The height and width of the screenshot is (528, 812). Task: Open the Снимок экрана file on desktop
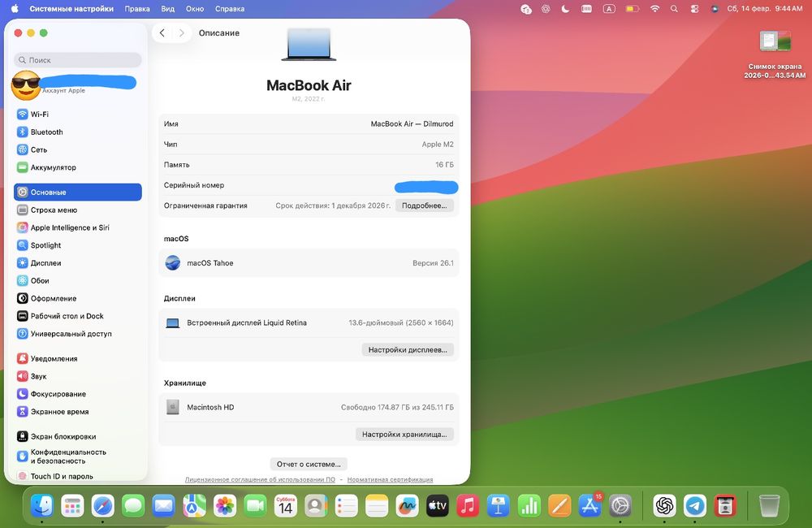click(x=775, y=54)
